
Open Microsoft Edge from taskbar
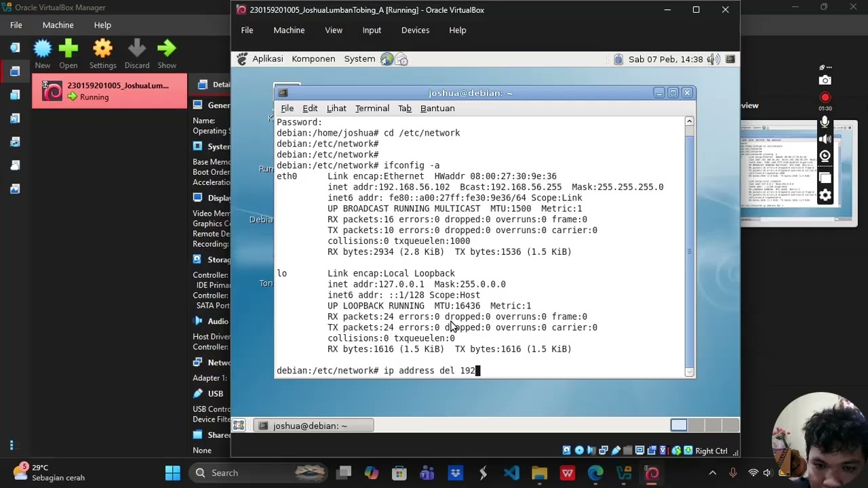(x=595, y=473)
